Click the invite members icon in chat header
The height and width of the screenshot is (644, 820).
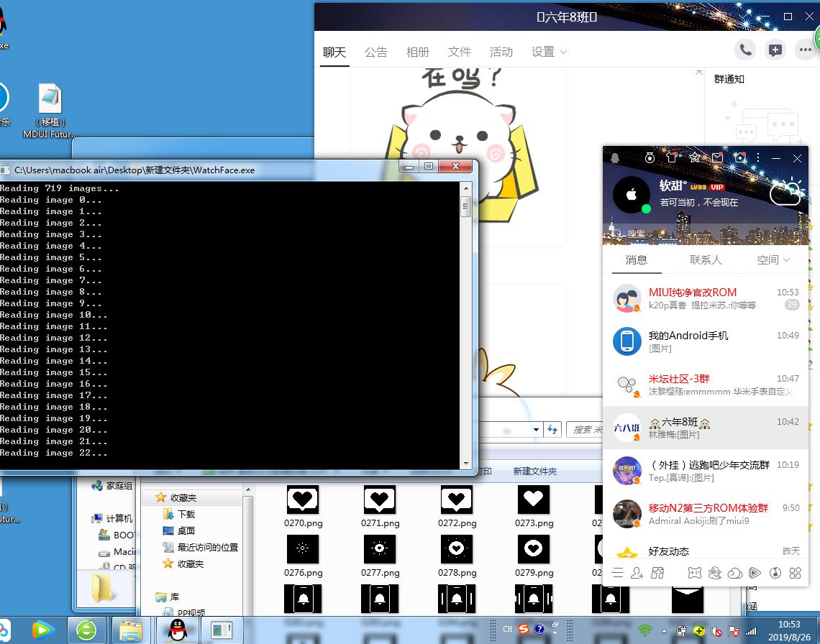point(775,50)
